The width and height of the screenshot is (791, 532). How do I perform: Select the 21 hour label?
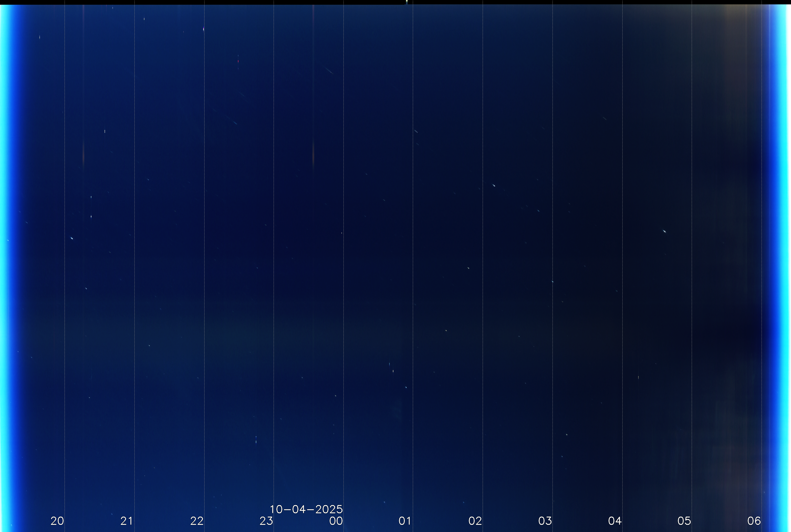point(127,520)
